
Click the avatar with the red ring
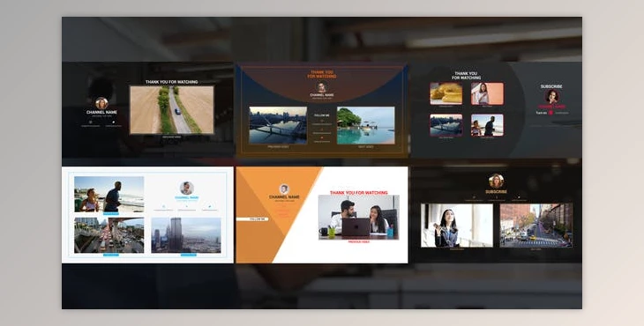coord(552,97)
